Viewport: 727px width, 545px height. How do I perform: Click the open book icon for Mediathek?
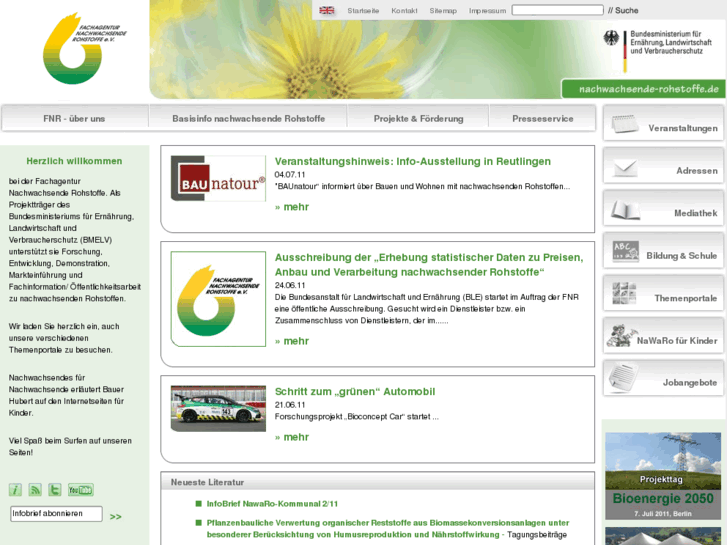coord(625,210)
